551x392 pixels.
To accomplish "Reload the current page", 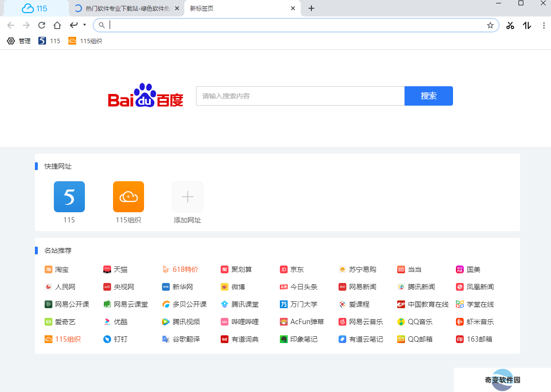I will 41,25.
